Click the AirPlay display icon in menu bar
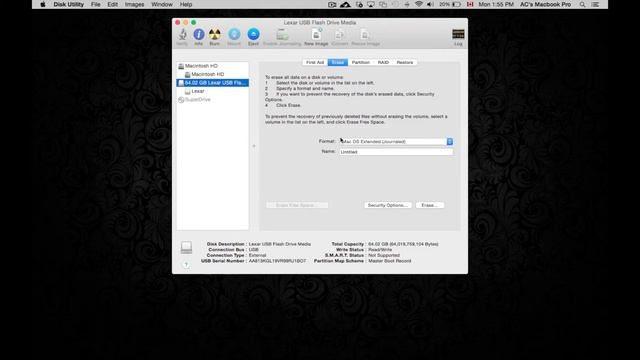The width and height of the screenshot is (640, 360). click(x=371, y=4)
